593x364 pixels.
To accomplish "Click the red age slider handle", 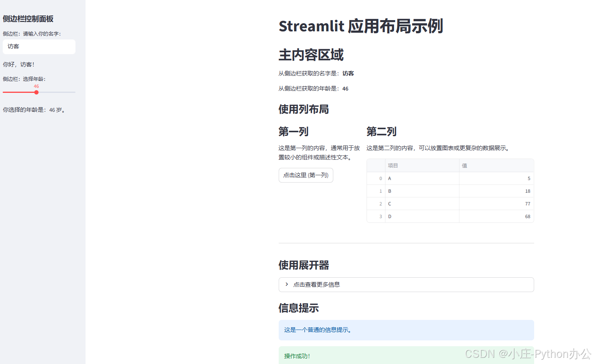I will tap(36, 92).
